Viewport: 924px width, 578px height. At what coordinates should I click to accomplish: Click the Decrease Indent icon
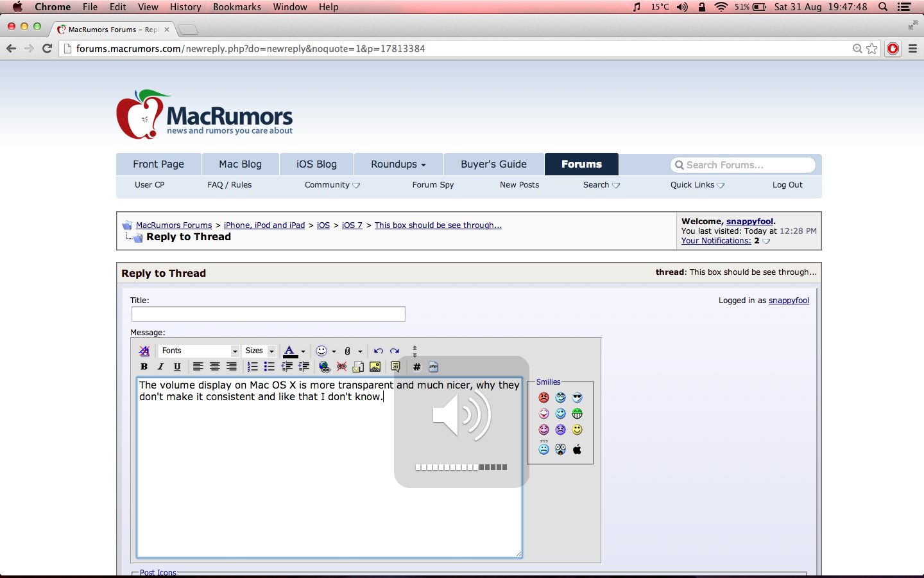point(287,367)
